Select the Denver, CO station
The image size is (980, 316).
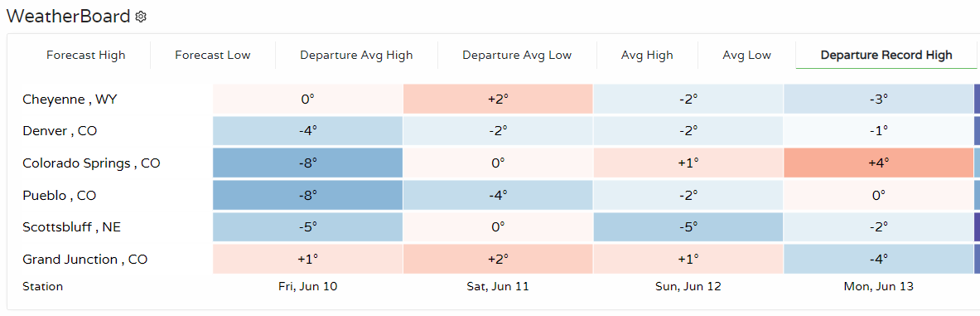click(x=60, y=131)
